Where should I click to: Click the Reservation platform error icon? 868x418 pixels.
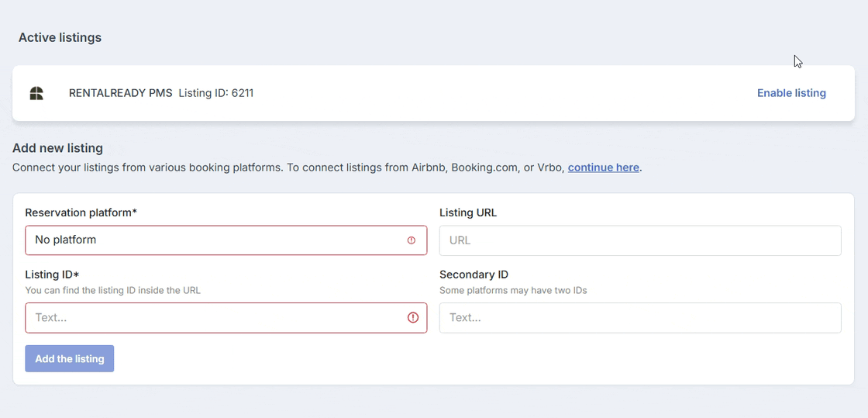(x=411, y=240)
